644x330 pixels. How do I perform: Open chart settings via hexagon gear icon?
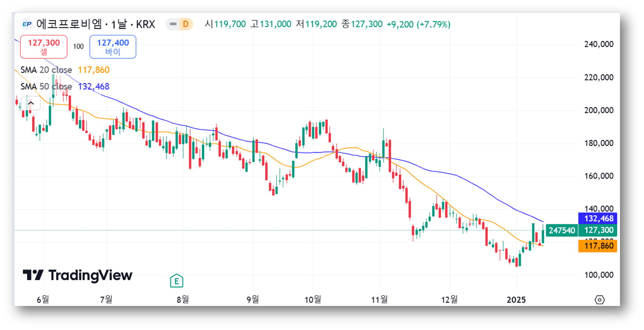[x=600, y=300]
